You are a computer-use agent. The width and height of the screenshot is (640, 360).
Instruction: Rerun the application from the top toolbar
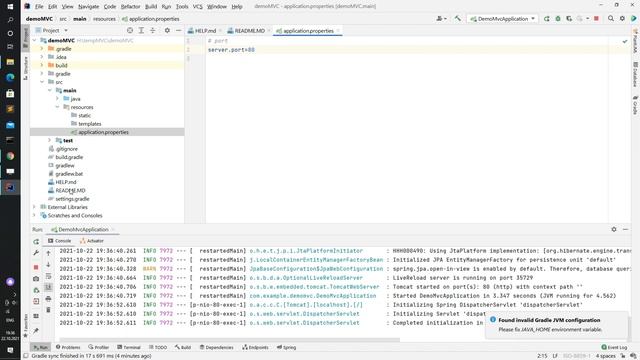[x=547, y=18]
